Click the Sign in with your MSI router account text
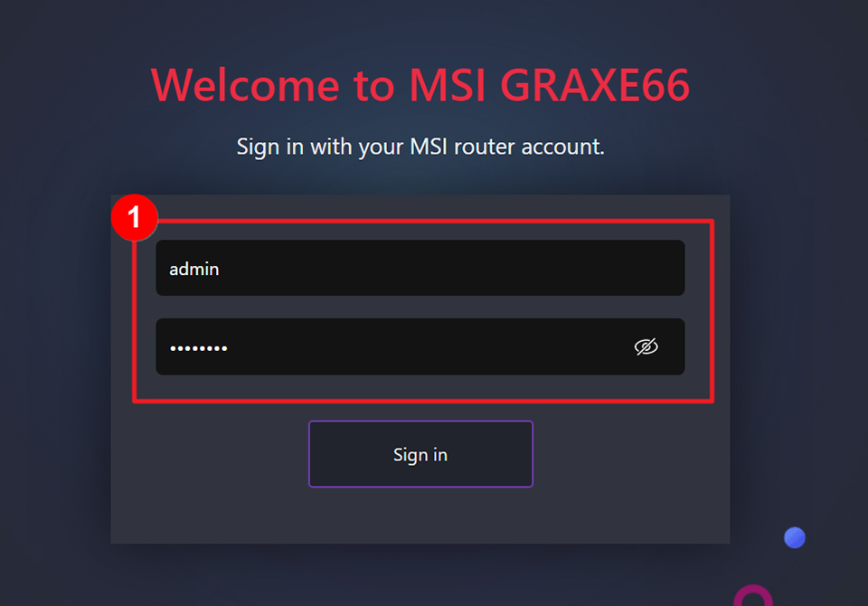The image size is (868, 606). click(420, 147)
